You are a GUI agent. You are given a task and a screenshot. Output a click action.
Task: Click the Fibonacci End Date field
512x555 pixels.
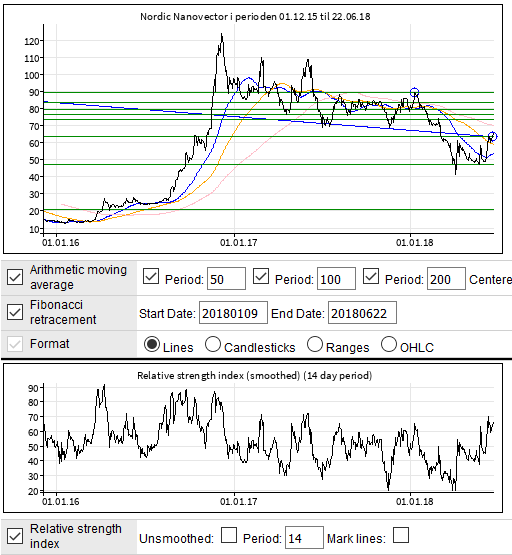point(362,313)
